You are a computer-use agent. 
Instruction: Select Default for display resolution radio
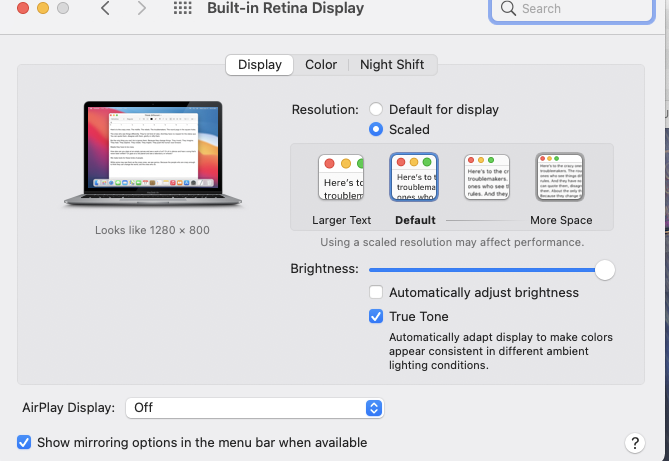[x=376, y=109]
